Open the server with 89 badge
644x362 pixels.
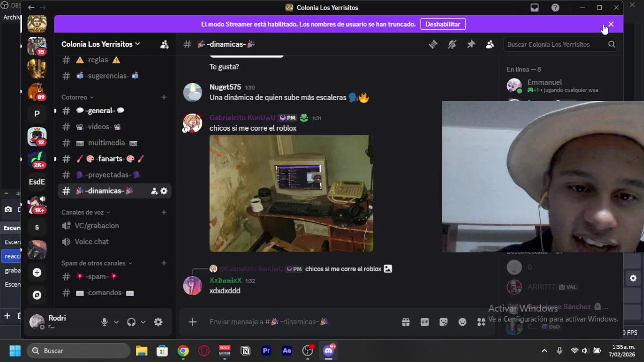[x=37, y=92]
